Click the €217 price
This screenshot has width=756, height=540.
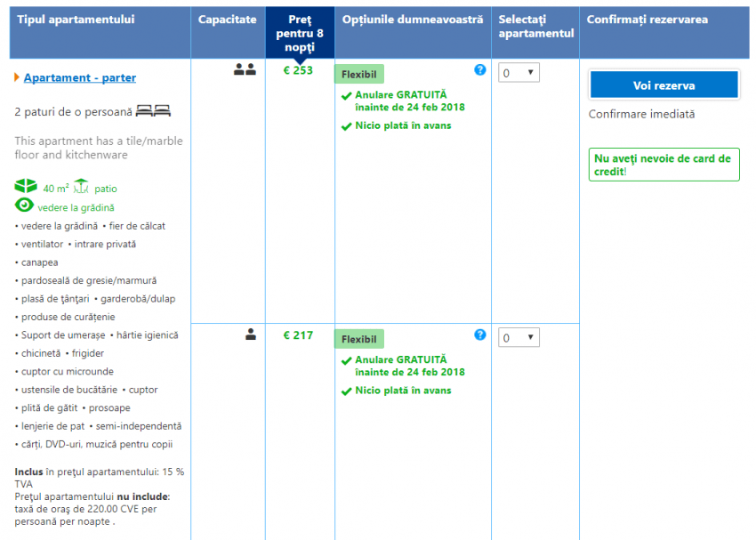pos(298,335)
